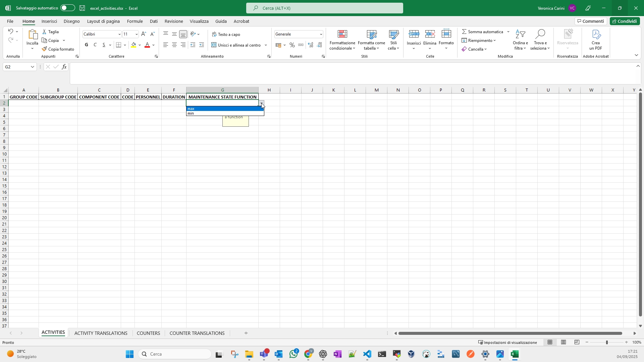Click the Name Box showing G2

coord(17,67)
